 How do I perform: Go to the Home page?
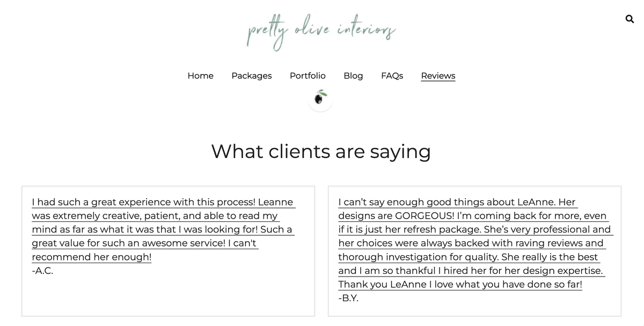coord(200,76)
